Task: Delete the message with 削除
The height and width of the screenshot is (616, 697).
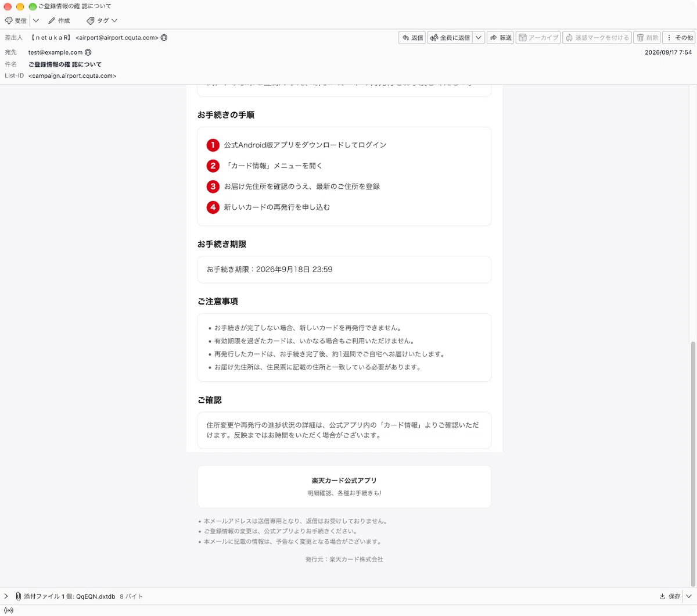Action: click(647, 38)
